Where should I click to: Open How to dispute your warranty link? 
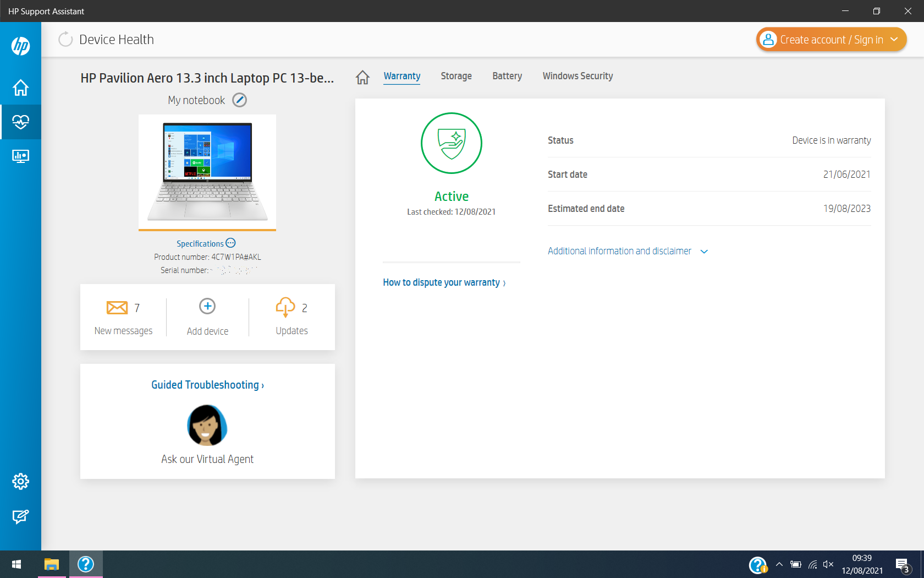[x=444, y=282]
